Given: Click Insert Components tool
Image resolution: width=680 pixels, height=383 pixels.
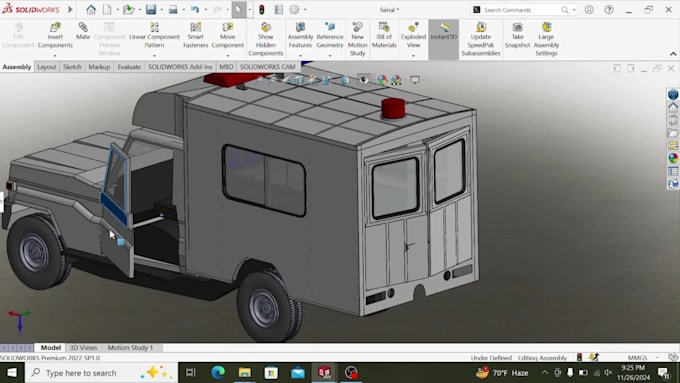Looking at the screenshot, I should 55,36.
